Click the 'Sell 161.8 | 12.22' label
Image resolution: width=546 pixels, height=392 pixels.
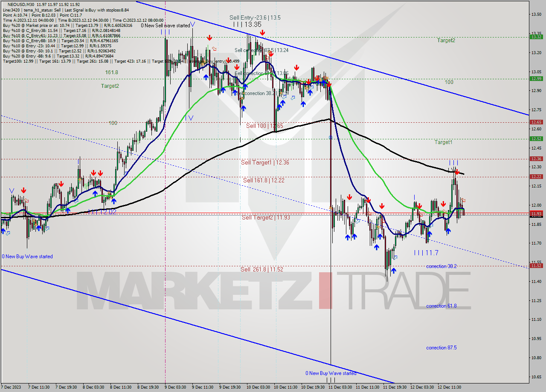(264, 180)
